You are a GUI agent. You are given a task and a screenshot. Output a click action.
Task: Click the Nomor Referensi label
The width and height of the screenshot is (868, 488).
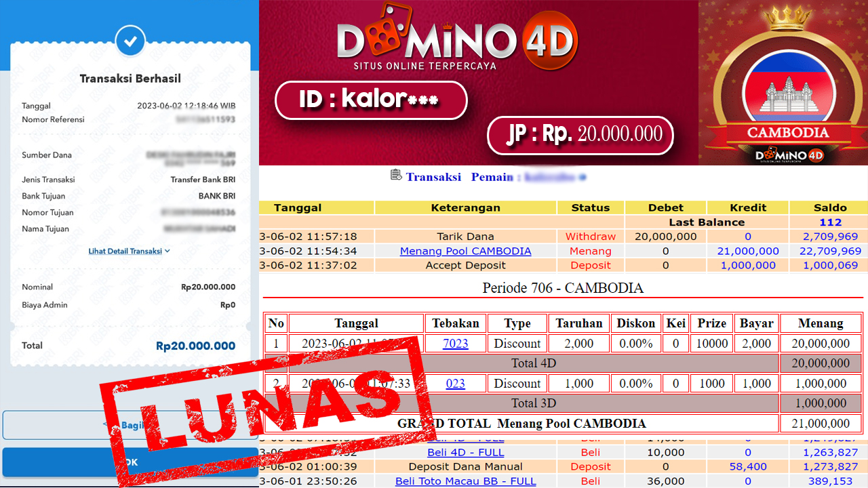coord(53,120)
